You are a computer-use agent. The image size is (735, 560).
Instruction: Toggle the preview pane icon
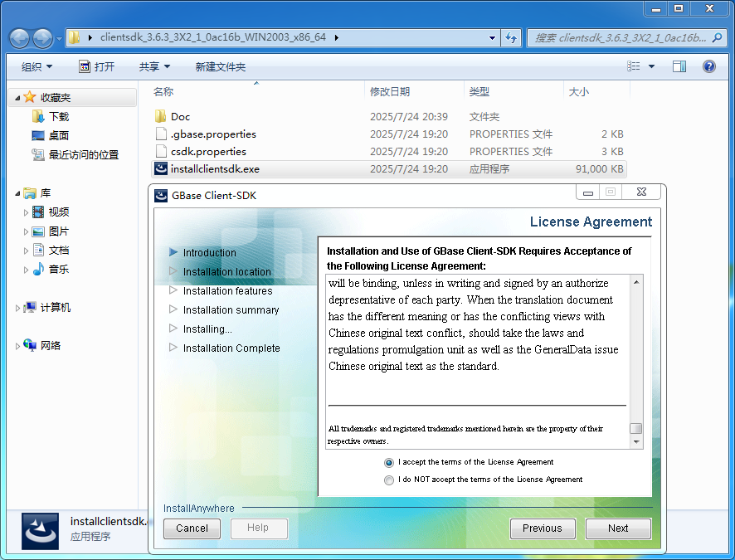pos(679,66)
